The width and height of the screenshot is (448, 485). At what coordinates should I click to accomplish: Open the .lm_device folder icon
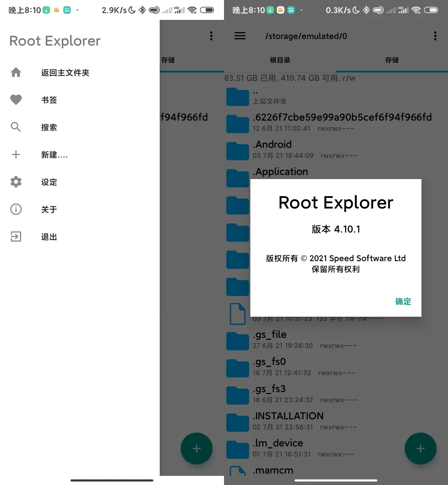click(x=237, y=450)
